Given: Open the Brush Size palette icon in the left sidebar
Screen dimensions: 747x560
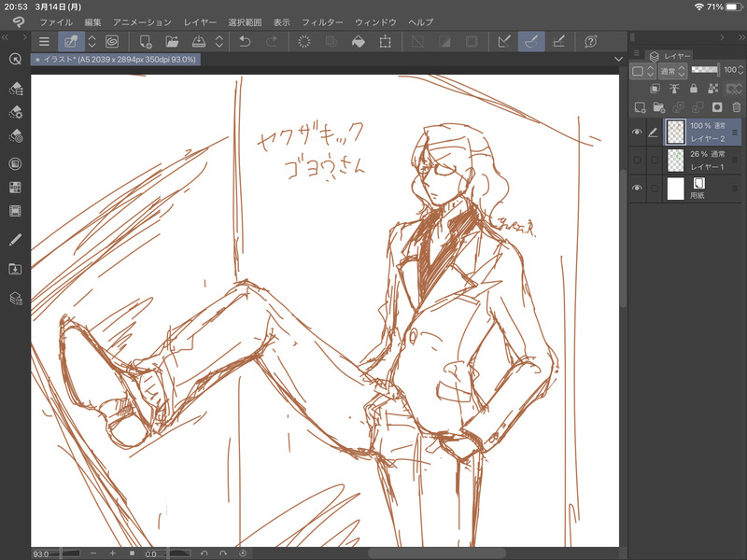Looking at the screenshot, I should click(x=15, y=136).
